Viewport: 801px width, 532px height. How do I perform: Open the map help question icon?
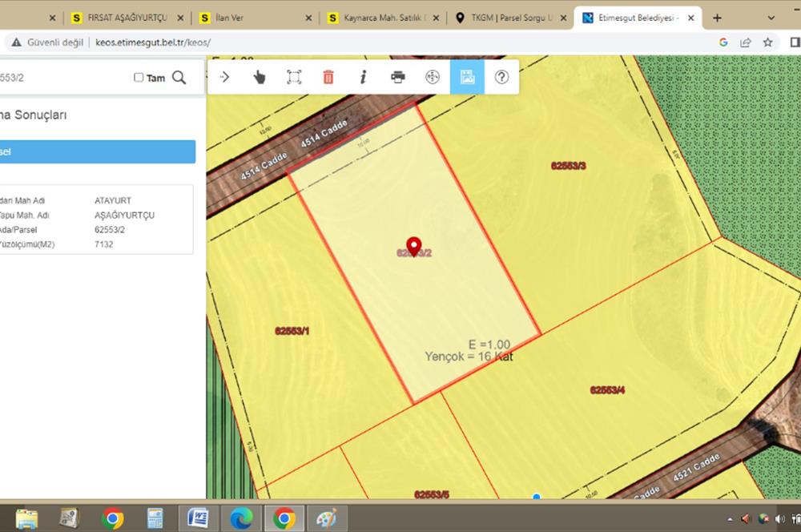tap(502, 77)
